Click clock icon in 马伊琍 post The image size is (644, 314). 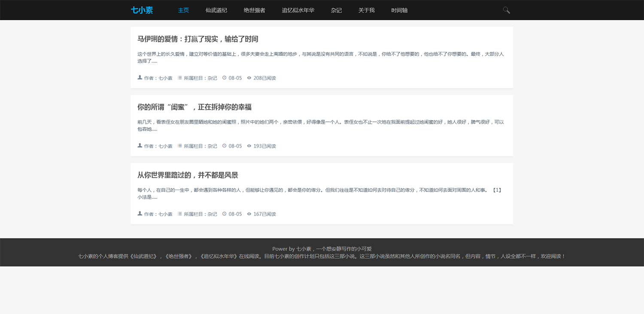coord(224,78)
